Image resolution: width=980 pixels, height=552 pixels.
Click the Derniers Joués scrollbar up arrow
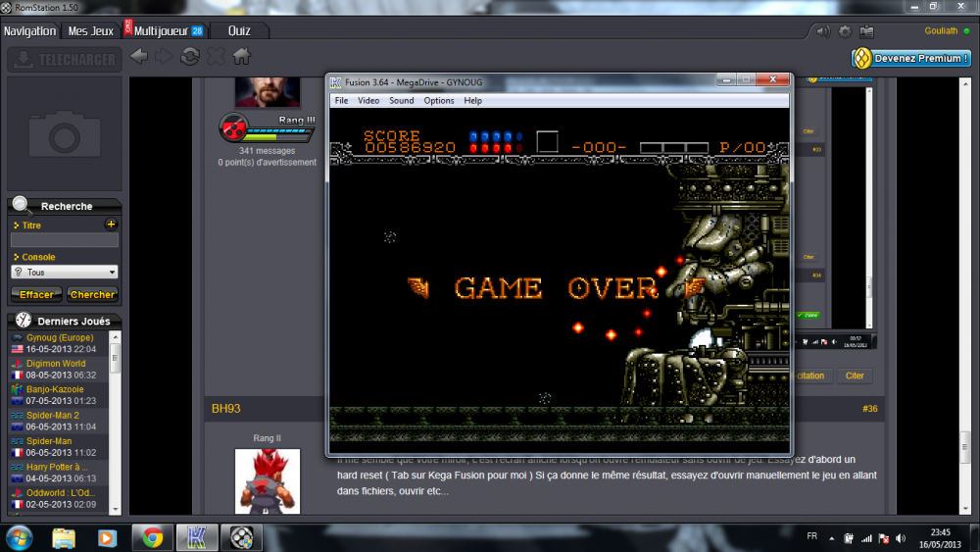click(x=115, y=336)
